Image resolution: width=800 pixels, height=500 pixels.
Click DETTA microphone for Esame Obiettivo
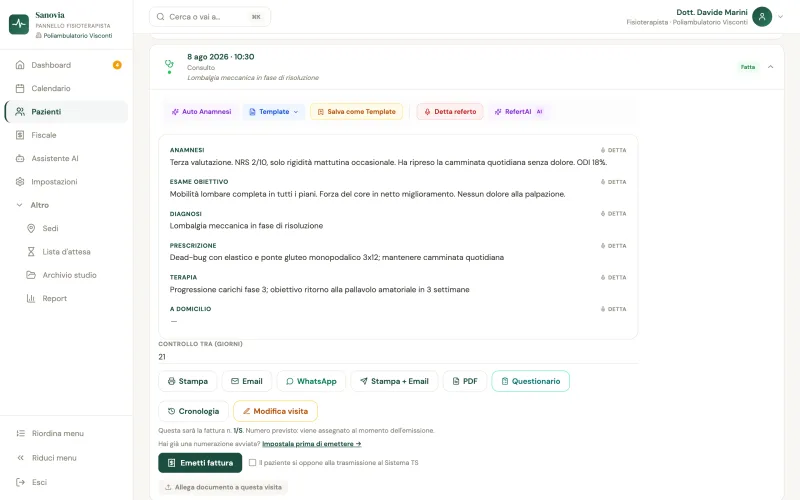point(613,182)
